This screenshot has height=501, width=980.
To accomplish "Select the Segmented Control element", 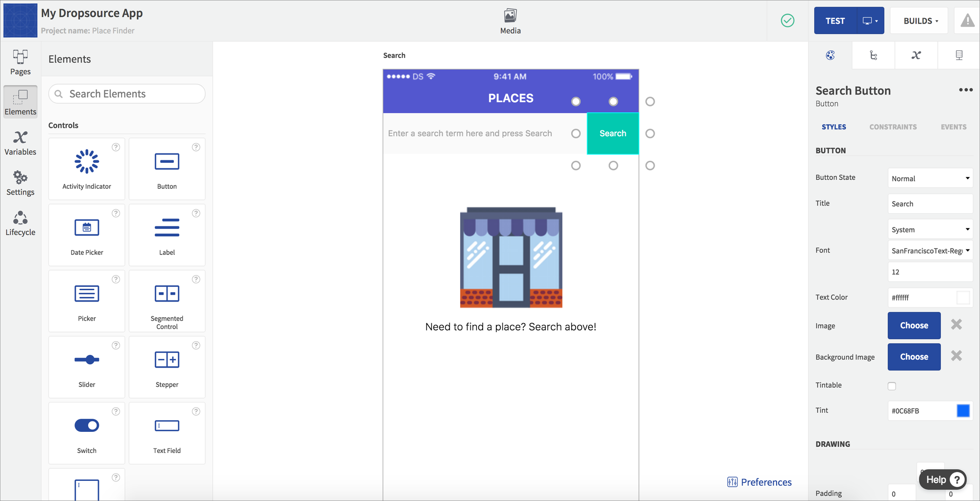I will pos(167,301).
